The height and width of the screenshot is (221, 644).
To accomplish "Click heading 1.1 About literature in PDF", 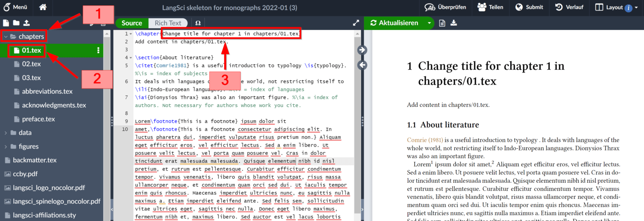I will click(443, 125).
